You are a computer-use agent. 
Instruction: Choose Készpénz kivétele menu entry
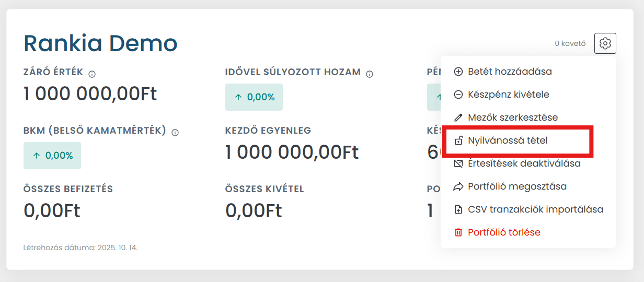(x=508, y=95)
